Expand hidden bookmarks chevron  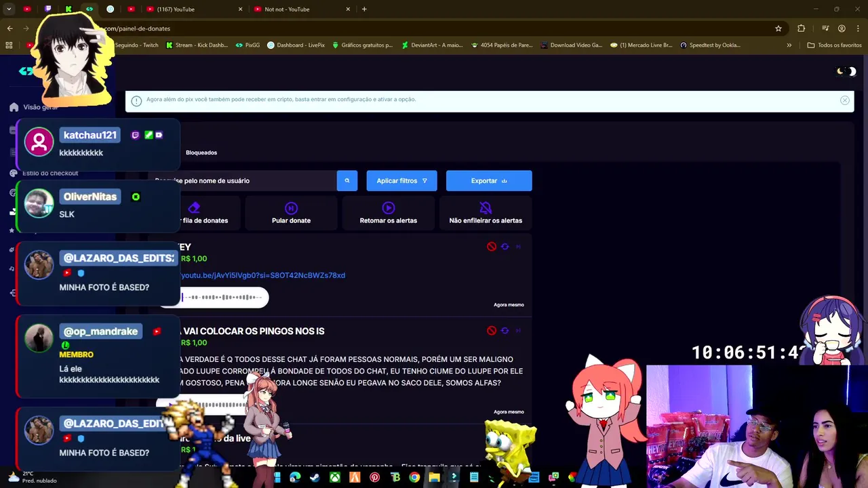pyautogui.click(x=789, y=45)
